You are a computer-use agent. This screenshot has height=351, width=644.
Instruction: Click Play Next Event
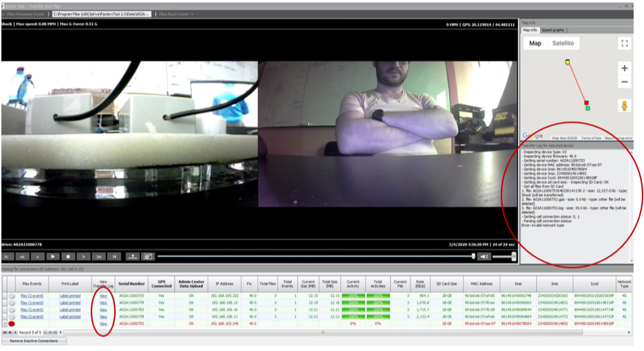point(176,14)
